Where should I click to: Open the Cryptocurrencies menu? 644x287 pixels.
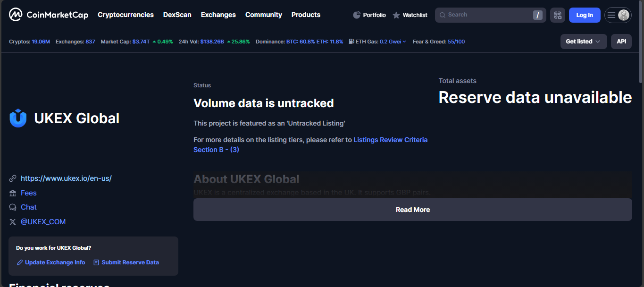(x=125, y=15)
